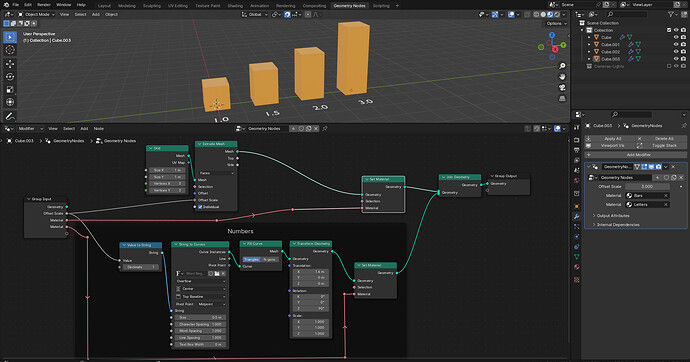Select the Rotate tool in viewport toolbar

click(x=10, y=77)
